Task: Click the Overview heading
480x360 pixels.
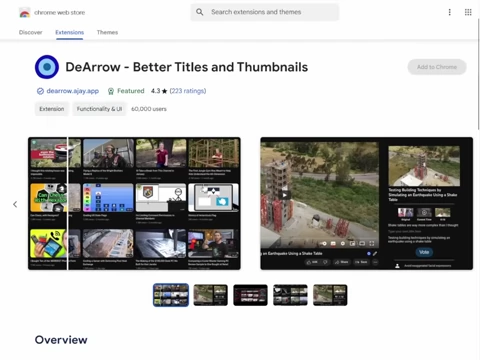Action: (x=61, y=340)
